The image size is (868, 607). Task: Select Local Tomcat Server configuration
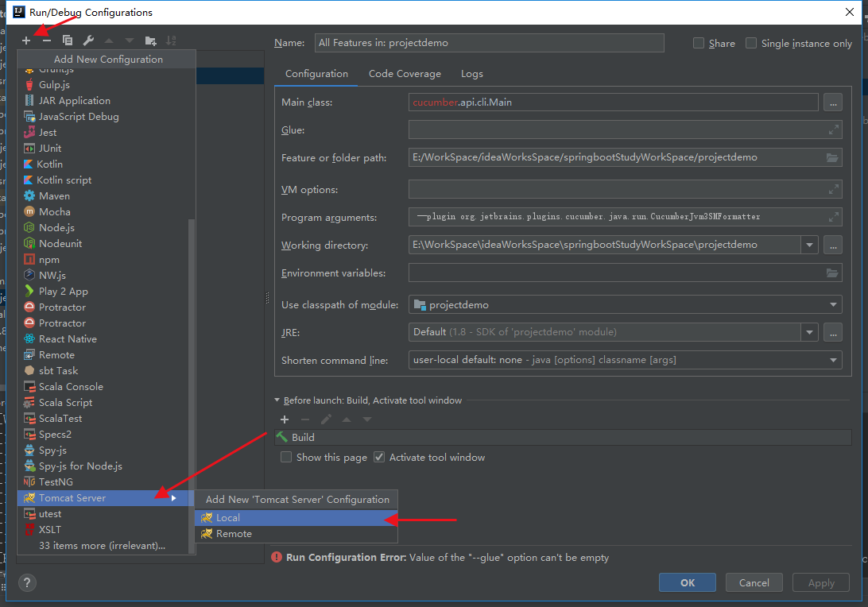(x=296, y=518)
